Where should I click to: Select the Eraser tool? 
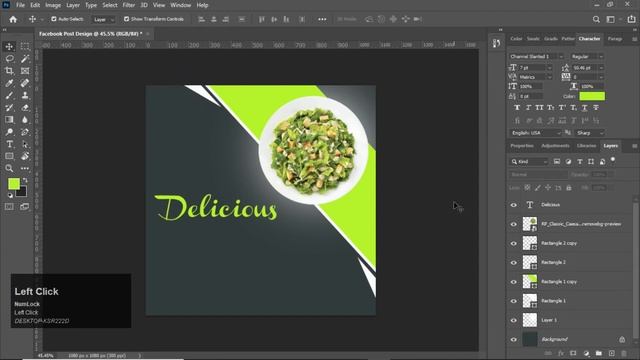click(25, 107)
